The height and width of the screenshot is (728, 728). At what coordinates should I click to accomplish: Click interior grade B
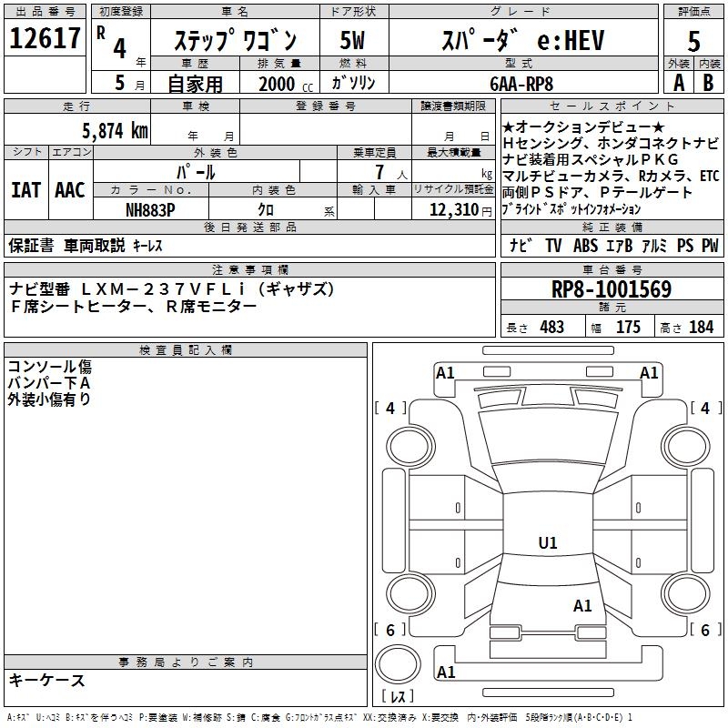point(708,83)
